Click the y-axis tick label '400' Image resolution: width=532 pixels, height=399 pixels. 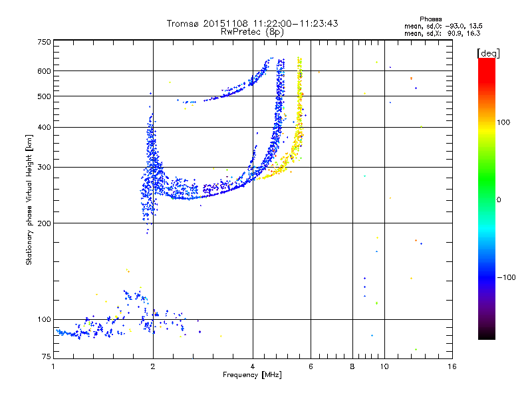click(x=44, y=127)
